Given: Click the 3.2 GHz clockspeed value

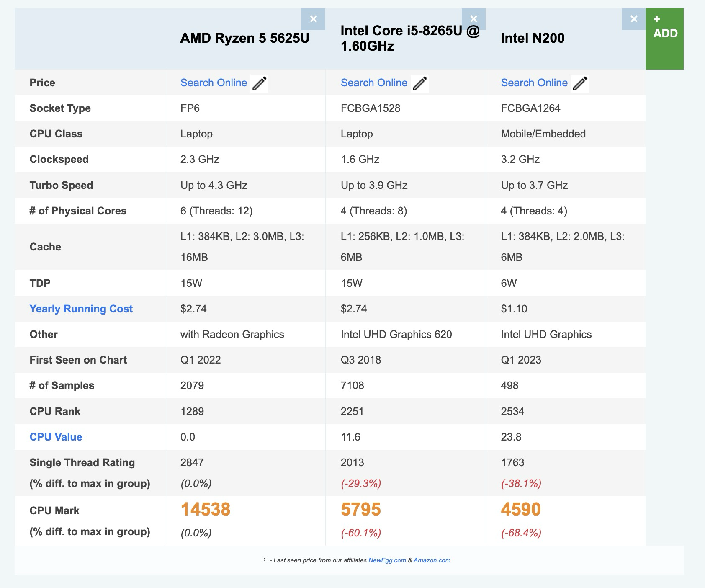Looking at the screenshot, I should coord(520,159).
